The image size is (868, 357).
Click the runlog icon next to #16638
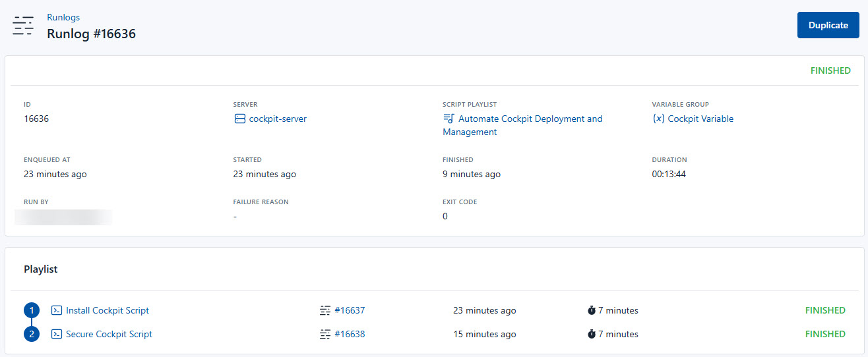click(x=325, y=334)
